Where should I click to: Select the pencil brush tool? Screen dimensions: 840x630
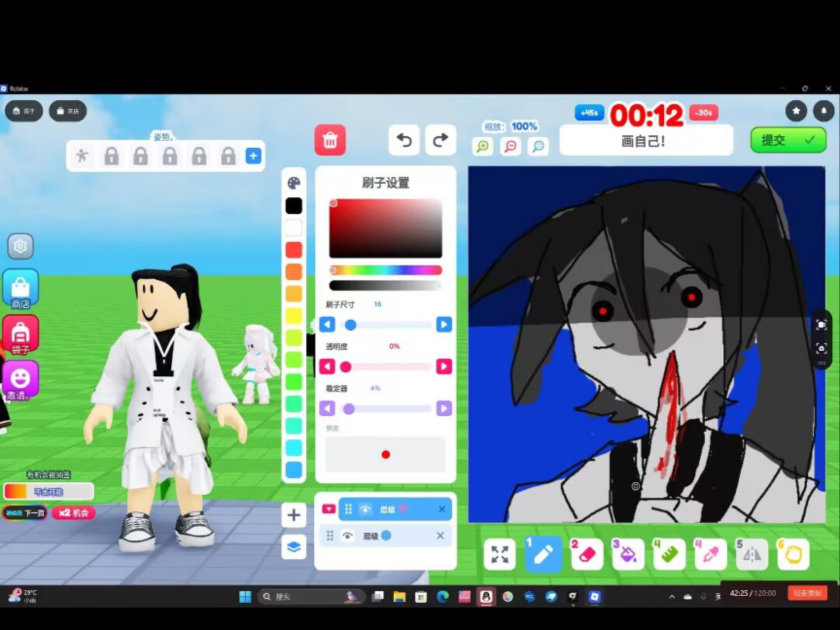click(543, 554)
